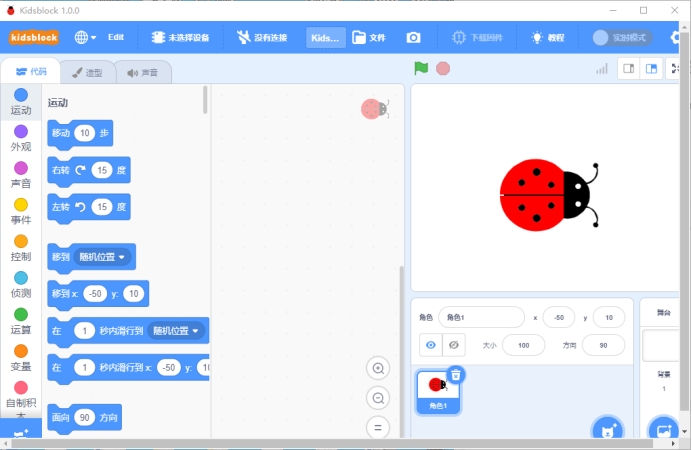Open 随机位置 dropdown in 移到 block
Screen dimensions: 692x450
(x=102, y=257)
